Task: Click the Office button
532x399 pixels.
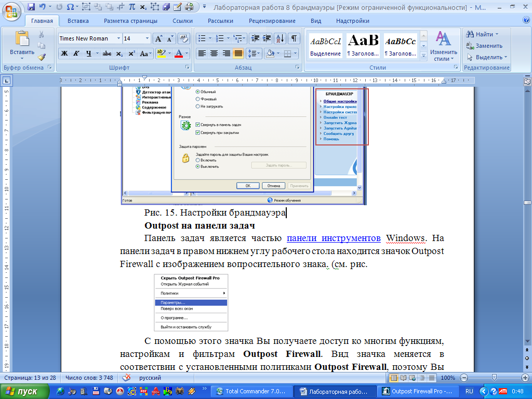Action: pyautogui.click(x=11, y=11)
